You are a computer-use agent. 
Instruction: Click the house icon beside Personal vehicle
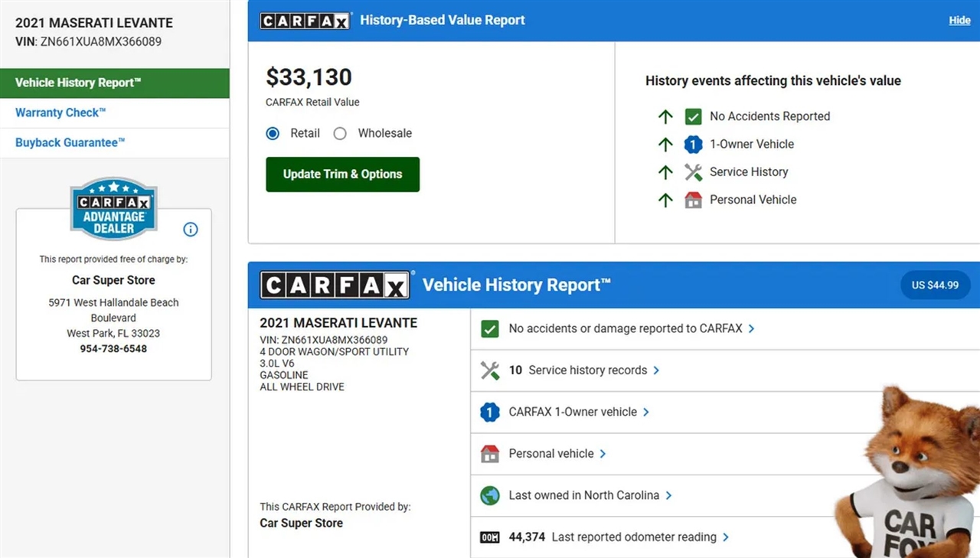490,454
